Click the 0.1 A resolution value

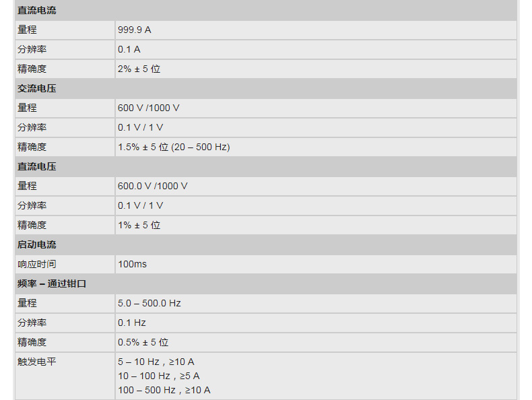click(129, 49)
